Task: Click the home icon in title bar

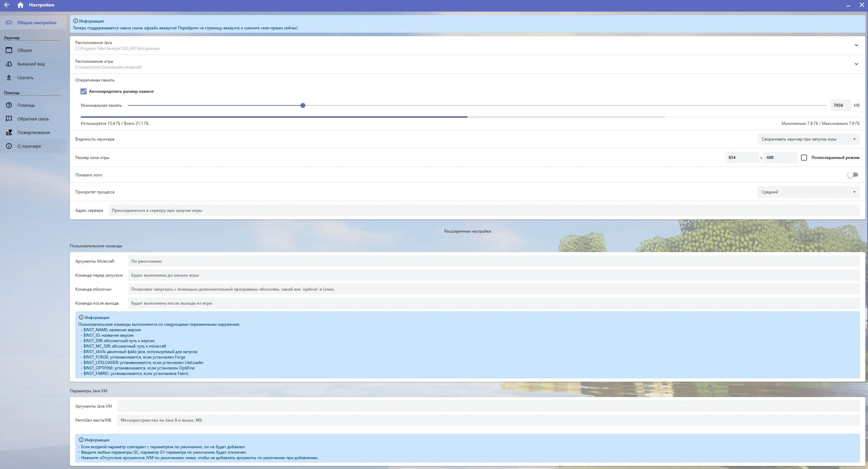Action: click(x=20, y=5)
